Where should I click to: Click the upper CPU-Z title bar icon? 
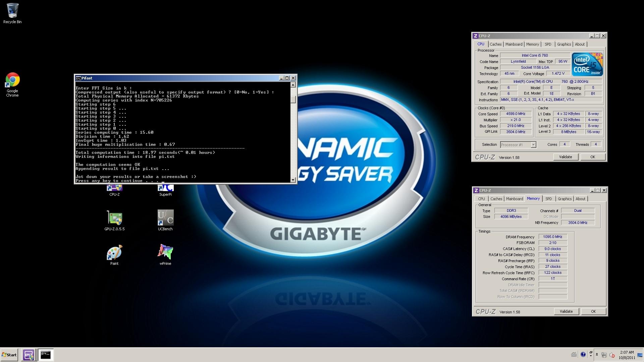point(476,36)
